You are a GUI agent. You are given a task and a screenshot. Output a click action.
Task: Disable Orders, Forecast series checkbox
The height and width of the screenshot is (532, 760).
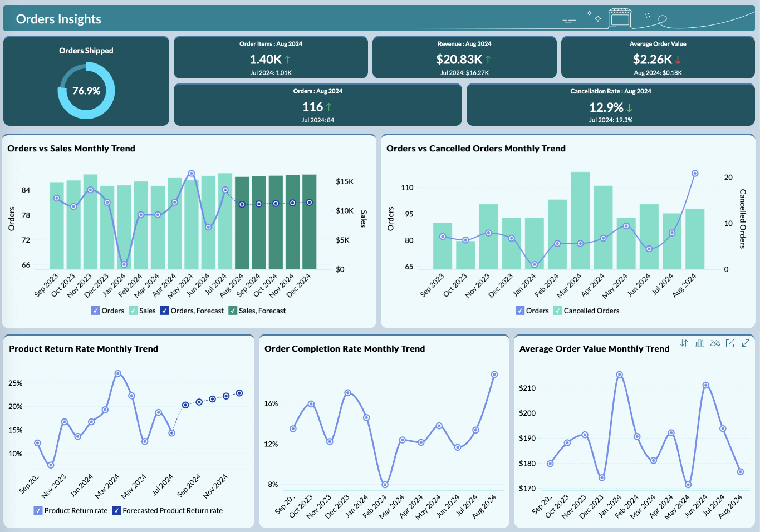point(164,311)
